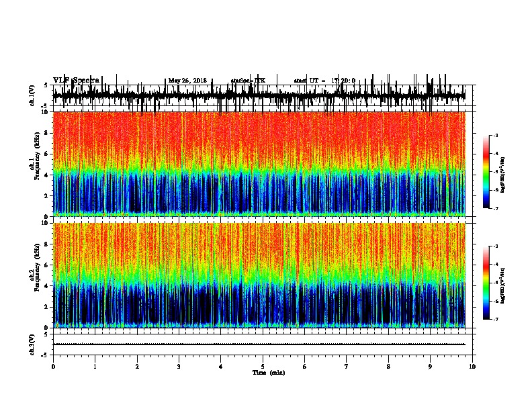Click the "Time (min)" x-axis label
Viewport: 532px width, 411px height.
(x=269, y=373)
